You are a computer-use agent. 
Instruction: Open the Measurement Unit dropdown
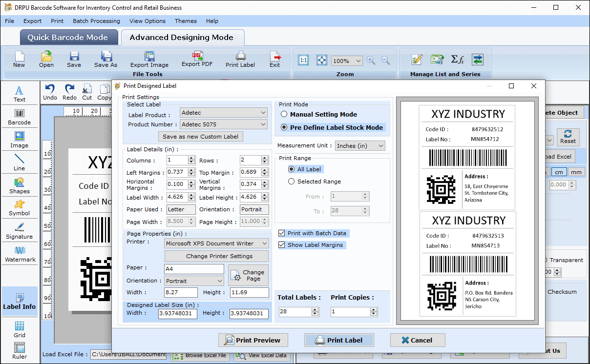(360, 145)
